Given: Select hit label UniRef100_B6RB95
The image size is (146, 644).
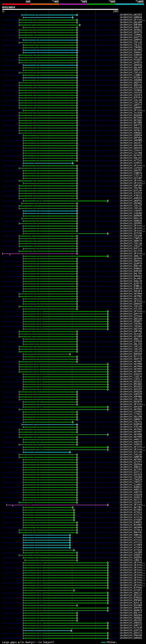Looking at the screenshot, I should 131,216.
